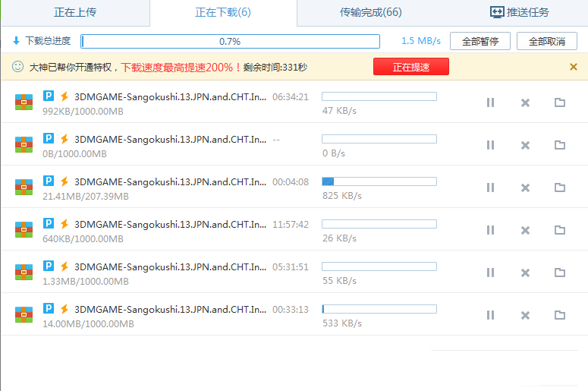Open folder for the 640KB/1000.00MB download
Image resolution: width=588 pixels, height=391 pixels.
pyautogui.click(x=559, y=229)
